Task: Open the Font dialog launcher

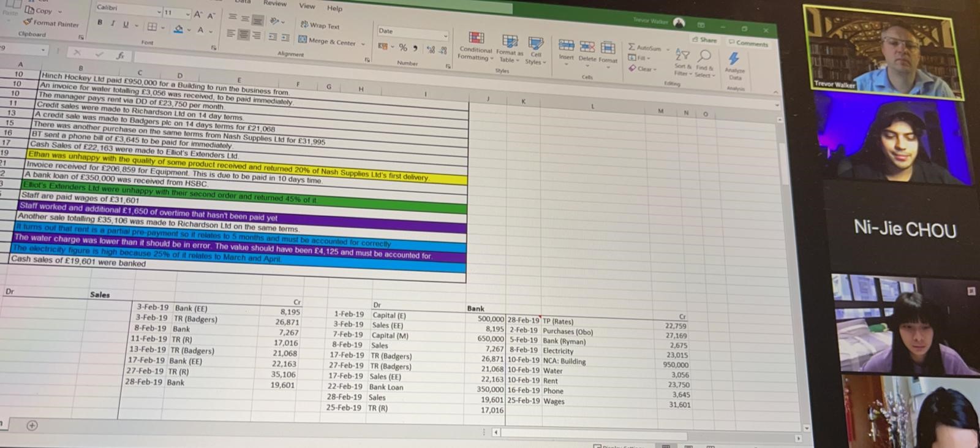Action: (214, 47)
